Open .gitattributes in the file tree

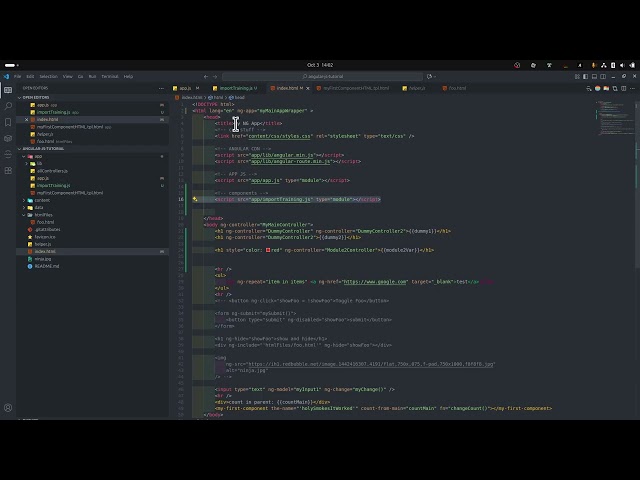point(47,229)
